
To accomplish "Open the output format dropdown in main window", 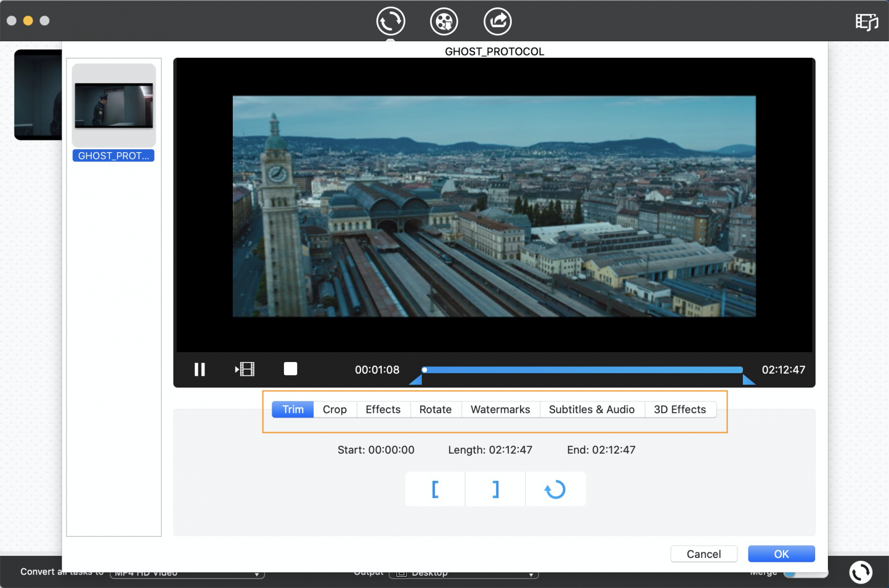I will [187, 574].
